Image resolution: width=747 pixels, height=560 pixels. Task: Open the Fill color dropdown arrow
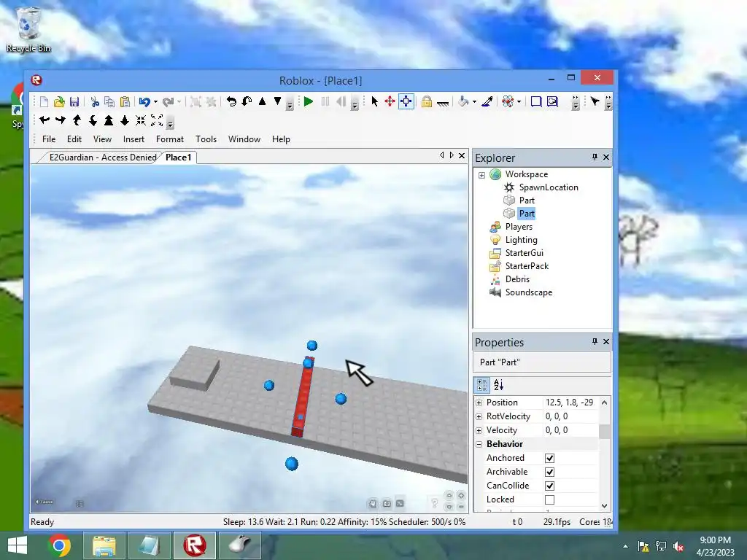click(474, 102)
